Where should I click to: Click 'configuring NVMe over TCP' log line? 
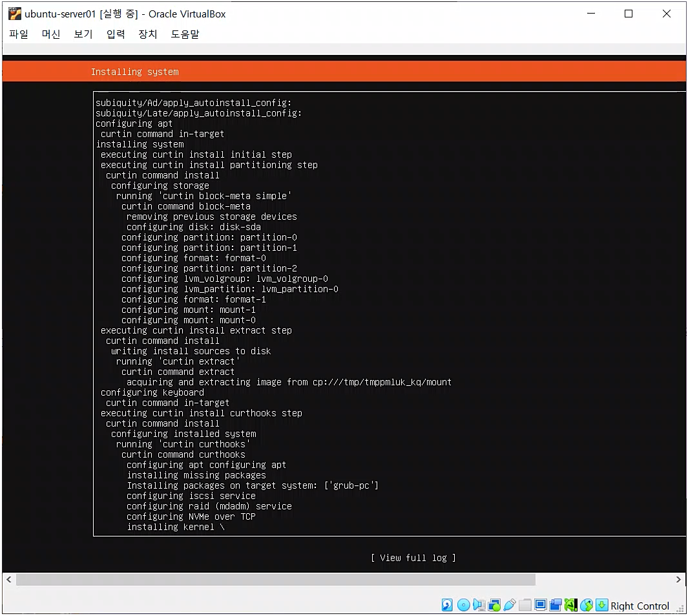[191, 516]
